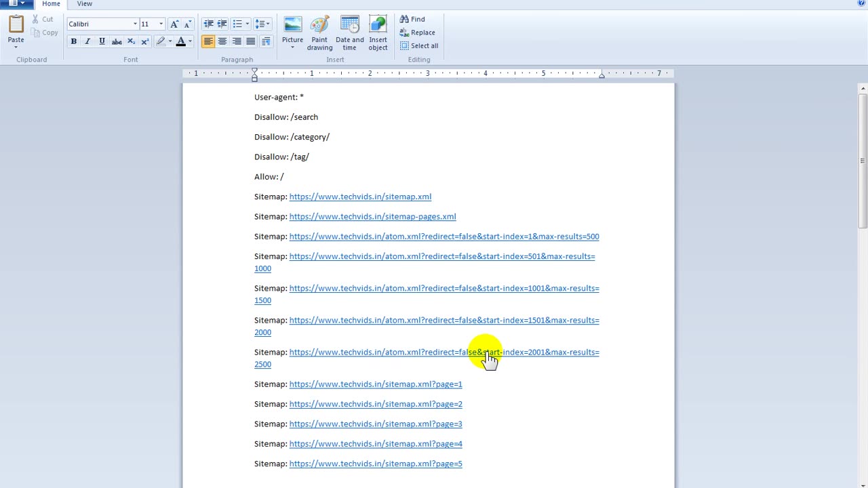Click the 'Disallow: /category/' line
This screenshot has width=868, height=488.
click(292, 137)
